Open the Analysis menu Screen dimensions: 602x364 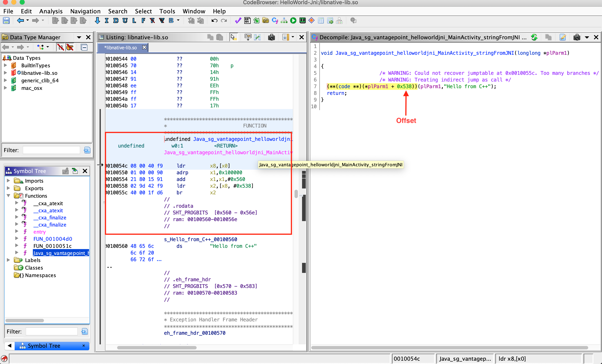click(x=51, y=11)
